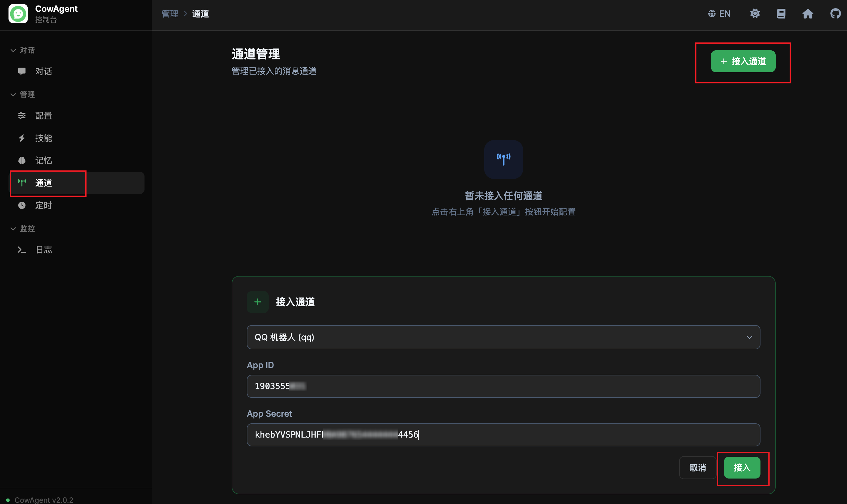Open the GitHub repository icon
Image resolution: width=847 pixels, height=504 pixels.
click(835, 14)
